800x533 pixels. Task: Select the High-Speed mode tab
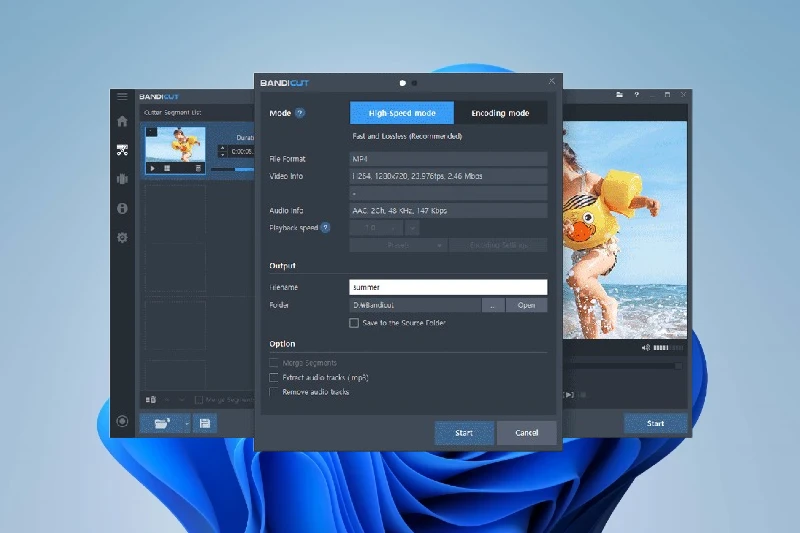click(402, 113)
